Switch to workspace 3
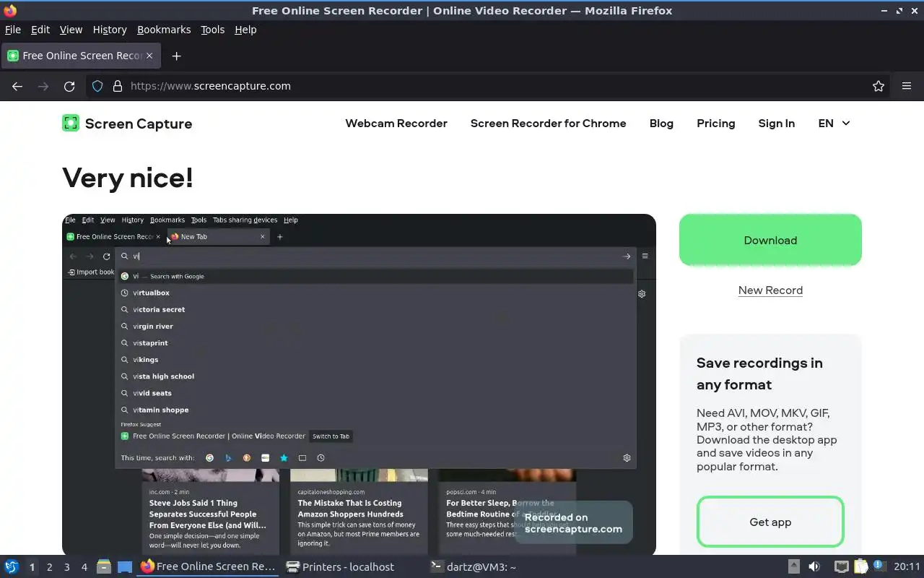Screen dimensions: 924x578 [66, 567]
